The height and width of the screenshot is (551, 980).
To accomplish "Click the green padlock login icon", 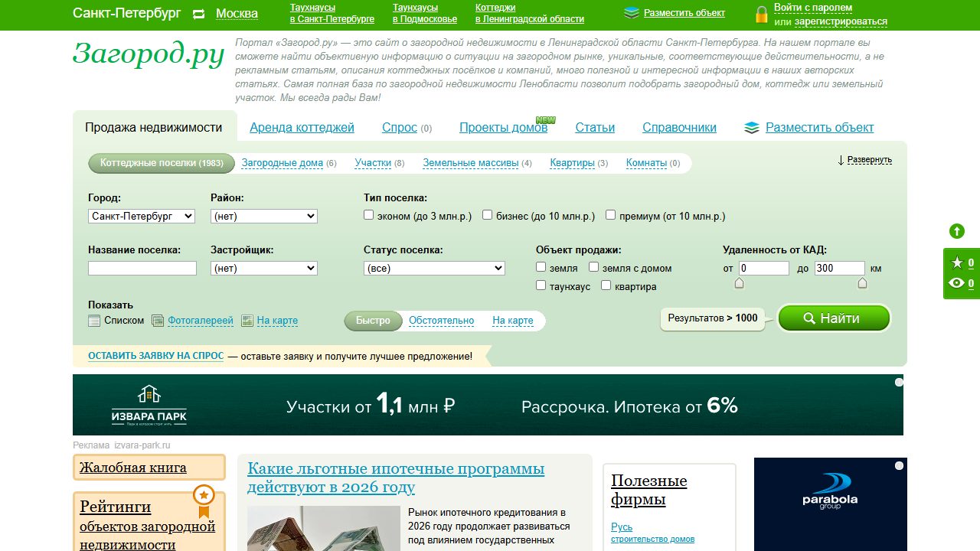I will [762, 15].
